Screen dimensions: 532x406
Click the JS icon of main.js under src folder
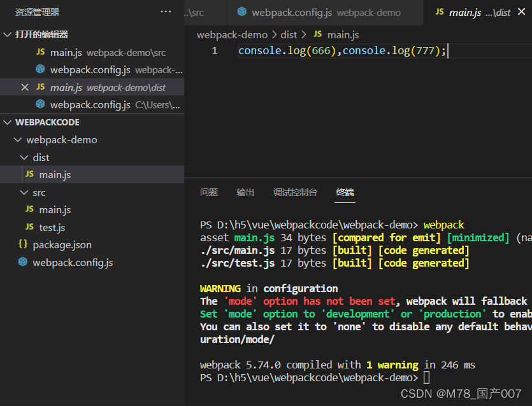point(30,209)
